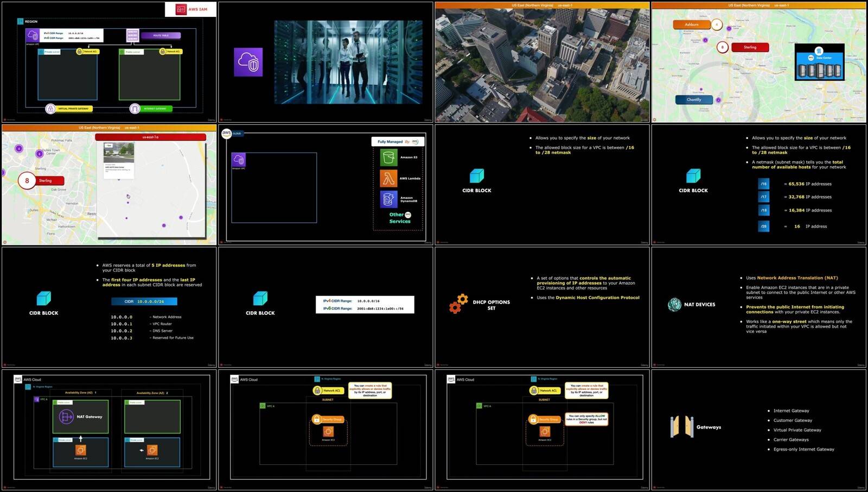Click the us-east-1a red header bar

[150, 137]
